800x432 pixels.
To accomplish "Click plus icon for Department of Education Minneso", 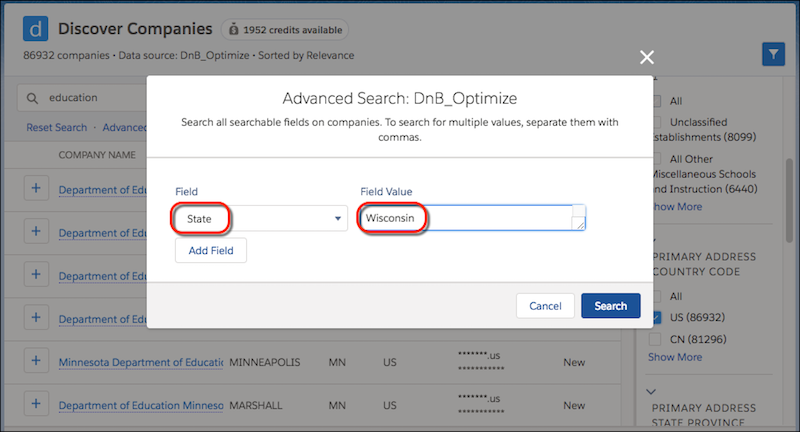I will tap(36, 403).
